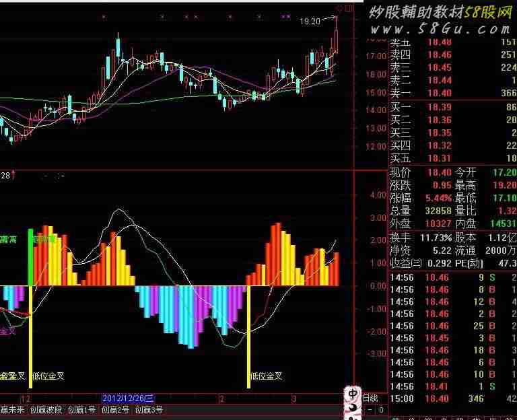Click the 今开 17.20 value
This screenshot has height=420, width=517.
pyautogui.click(x=505, y=172)
